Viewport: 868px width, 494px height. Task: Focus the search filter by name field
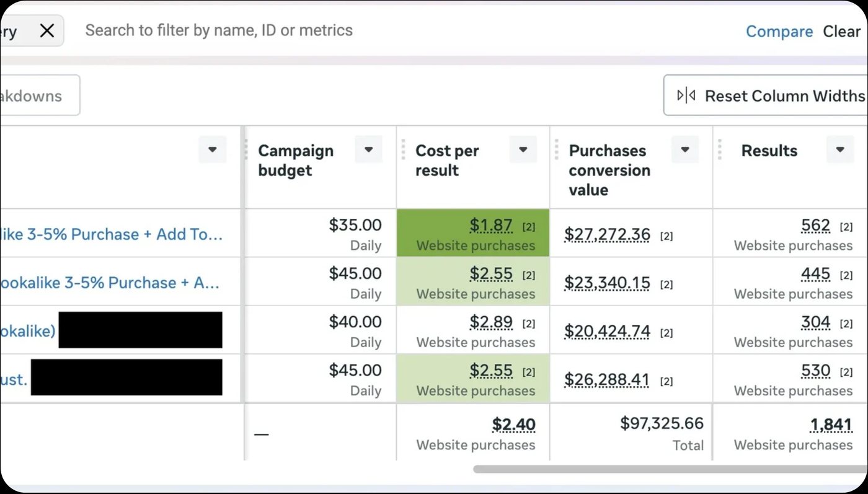(x=219, y=30)
